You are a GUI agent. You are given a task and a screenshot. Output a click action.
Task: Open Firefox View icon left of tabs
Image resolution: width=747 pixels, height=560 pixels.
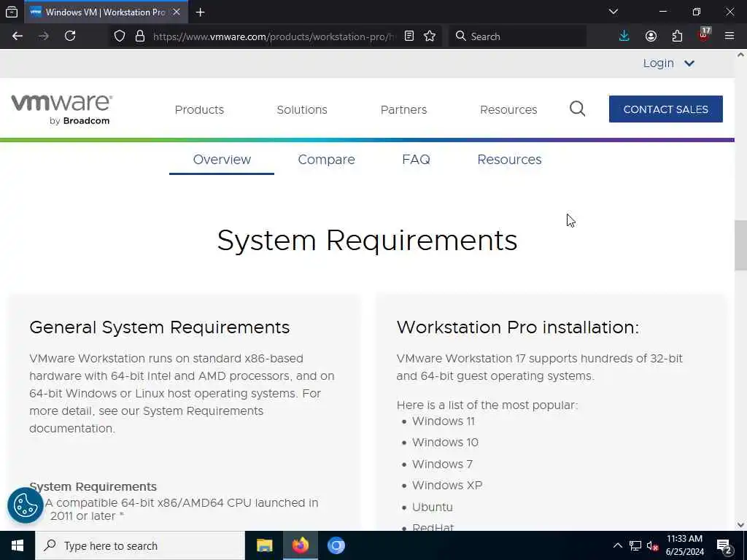[x=12, y=12]
